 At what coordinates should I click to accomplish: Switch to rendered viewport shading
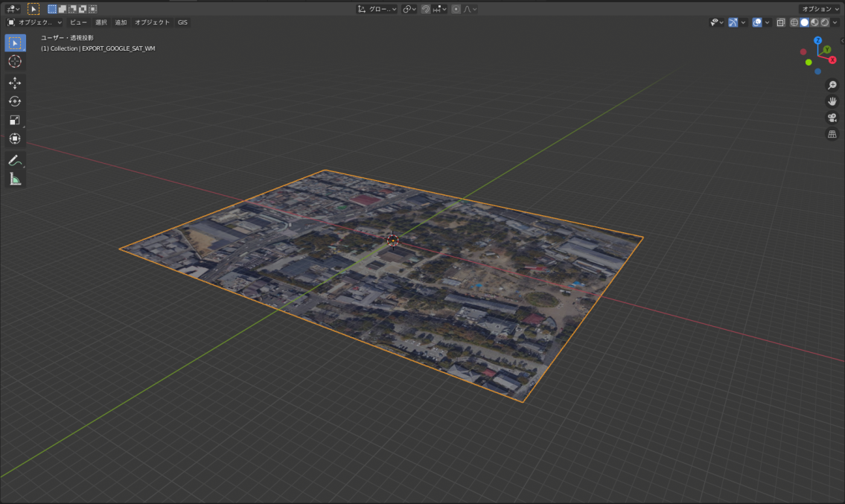tap(824, 22)
